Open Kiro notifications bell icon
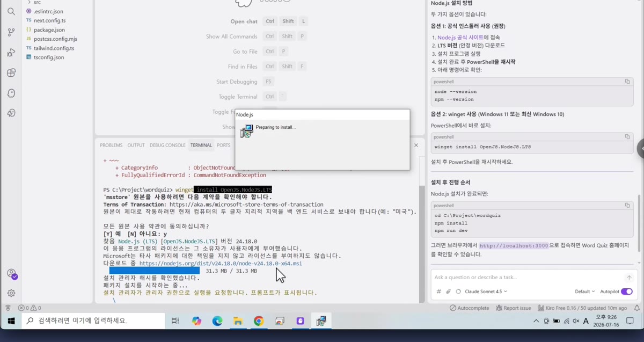The height and width of the screenshot is (342, 644). pos(637,308)
